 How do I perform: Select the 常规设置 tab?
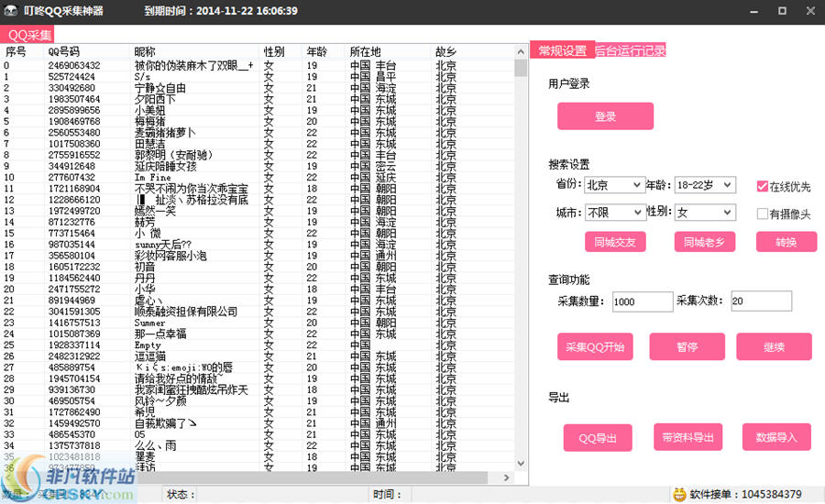coord(563,50)
